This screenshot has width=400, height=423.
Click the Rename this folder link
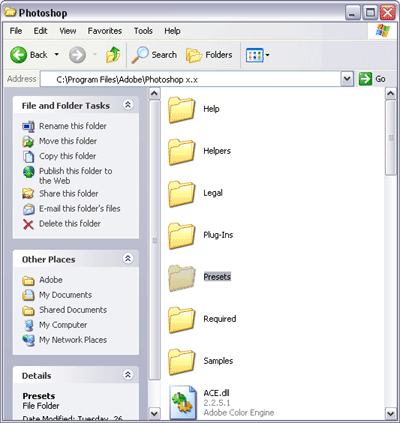(x=73, y=126)
